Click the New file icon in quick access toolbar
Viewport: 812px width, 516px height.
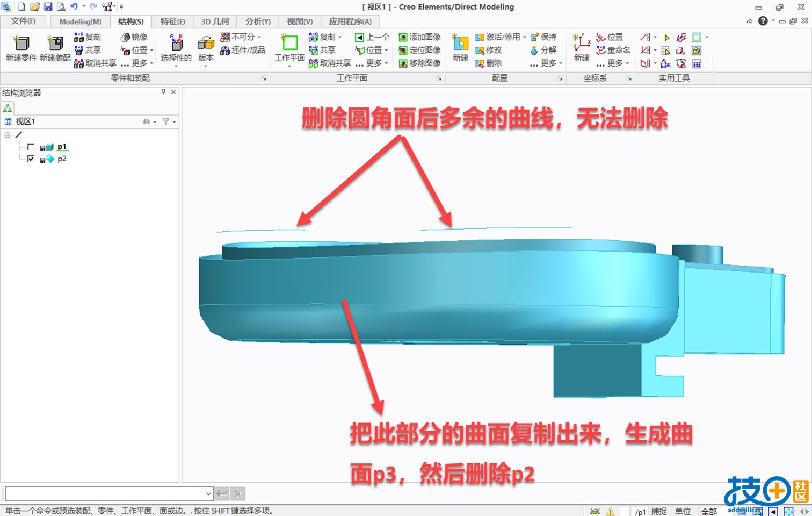click(21, 7)
